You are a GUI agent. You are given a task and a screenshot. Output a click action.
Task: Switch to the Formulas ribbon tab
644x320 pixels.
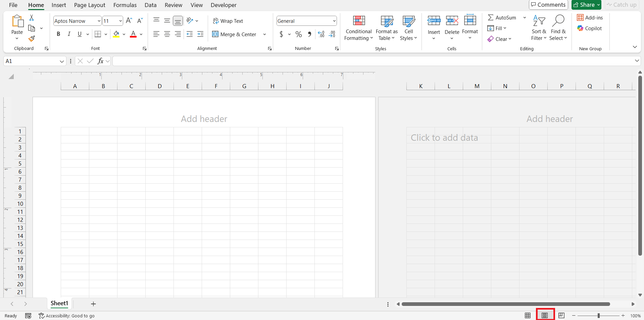click(125, 5)
